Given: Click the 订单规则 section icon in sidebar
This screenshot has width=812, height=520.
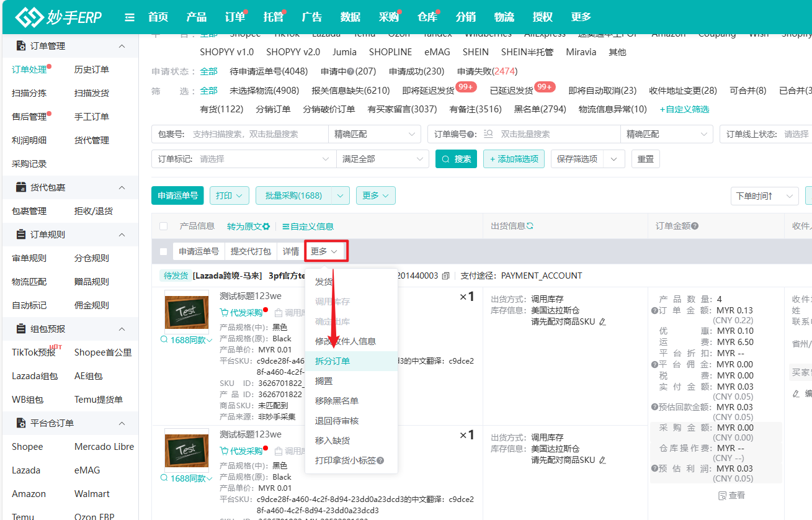Looking at the screenshot, I should click(x=21, y=235).
